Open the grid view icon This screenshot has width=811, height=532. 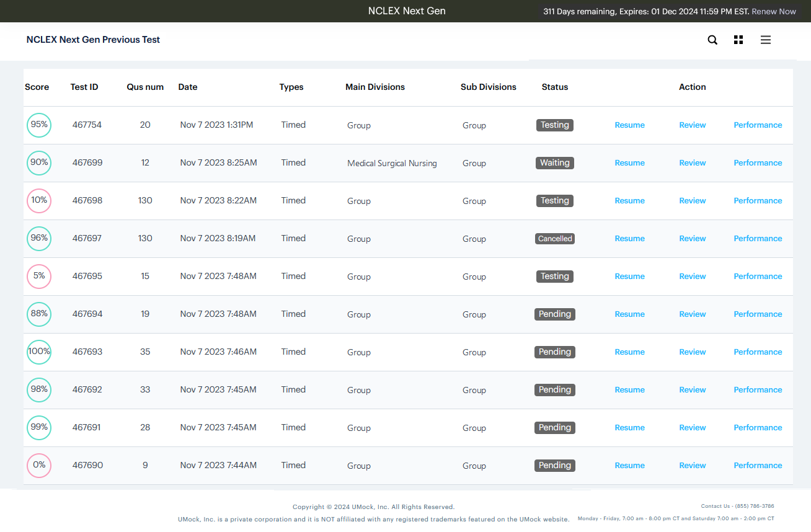click(x=738, y=40)
